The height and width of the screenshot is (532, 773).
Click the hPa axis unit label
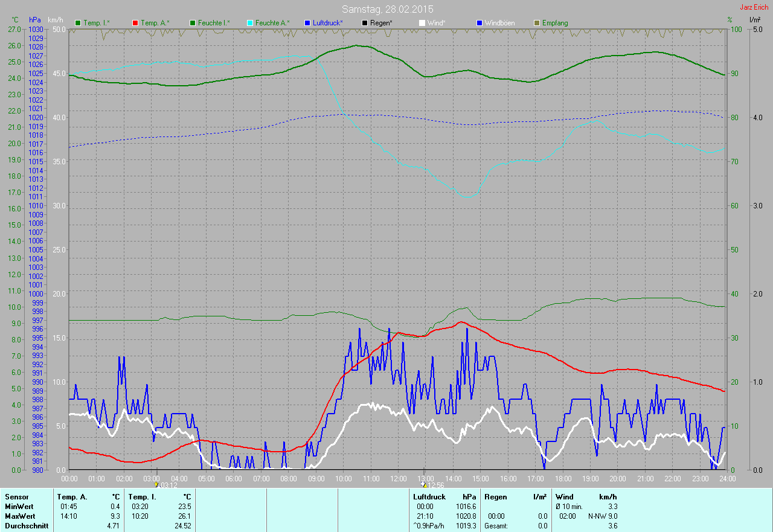(35, 21)
